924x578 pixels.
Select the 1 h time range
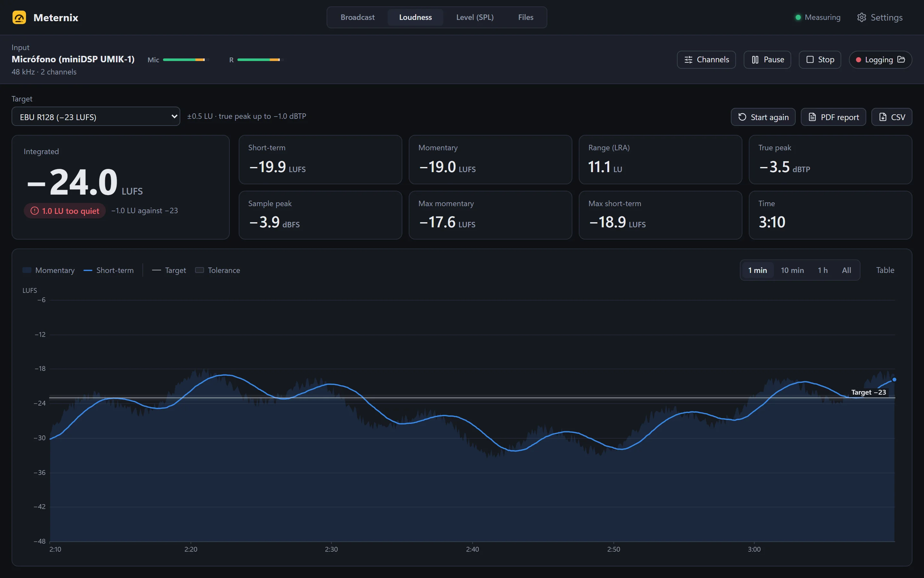pos(822,270)
